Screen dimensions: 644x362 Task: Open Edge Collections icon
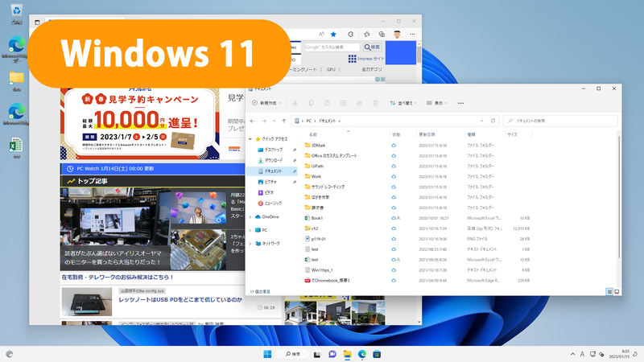382,34
